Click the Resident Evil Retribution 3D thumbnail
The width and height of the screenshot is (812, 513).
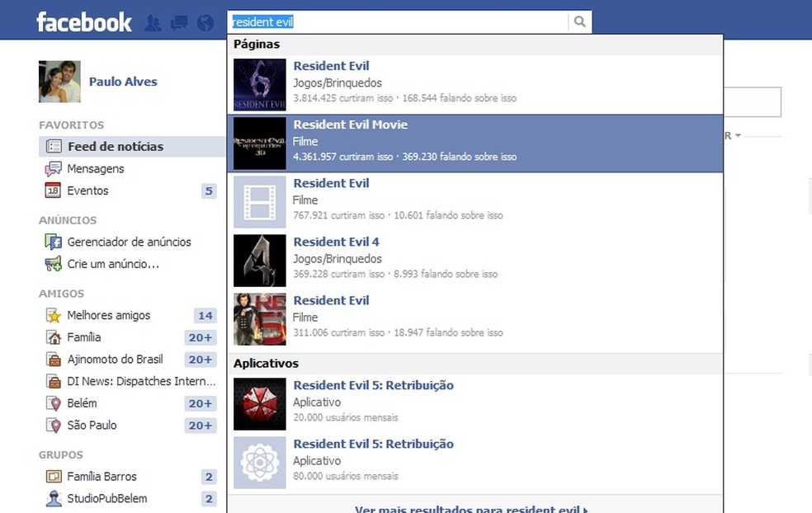[259, 144]
